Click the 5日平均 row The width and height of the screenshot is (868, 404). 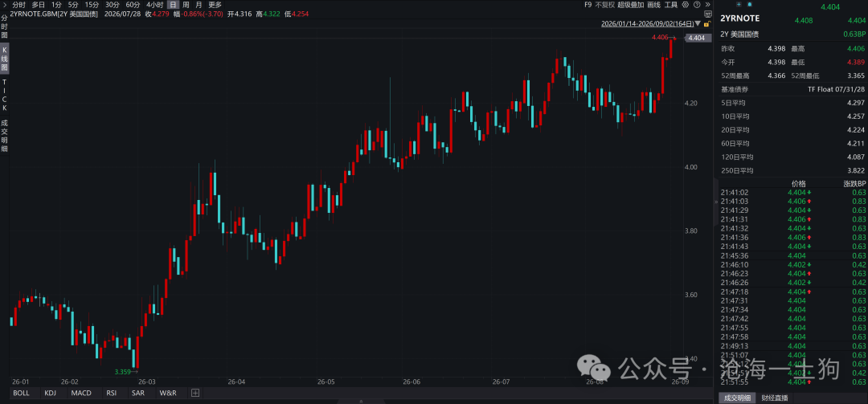[x=792, y=103]
